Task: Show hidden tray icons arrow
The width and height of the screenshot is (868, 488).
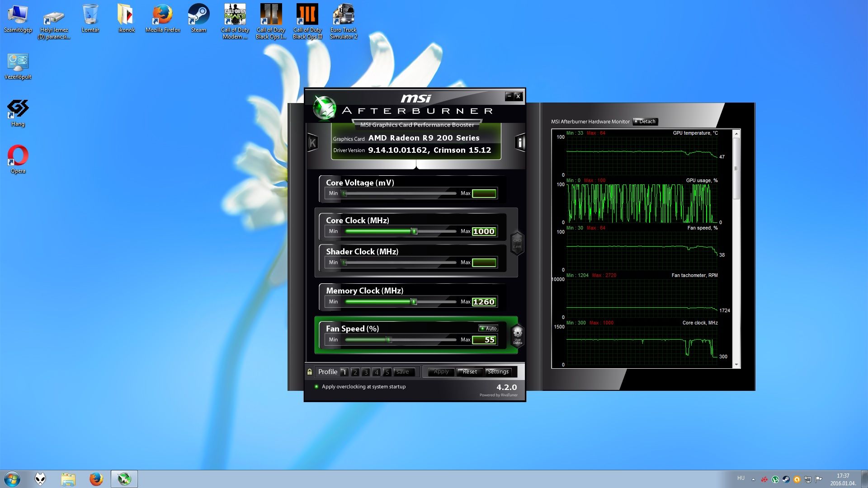Action: point(753,479)
